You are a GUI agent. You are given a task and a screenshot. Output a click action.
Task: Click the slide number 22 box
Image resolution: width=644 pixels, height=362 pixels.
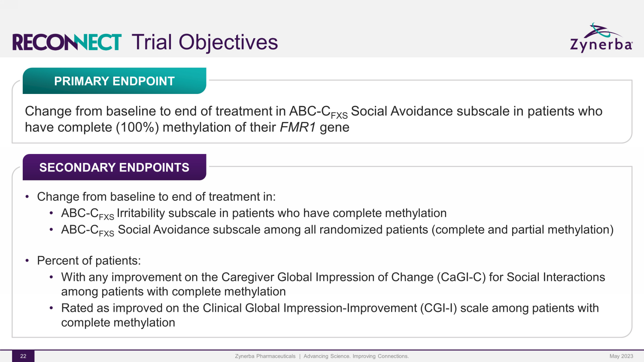click(23, 356)
